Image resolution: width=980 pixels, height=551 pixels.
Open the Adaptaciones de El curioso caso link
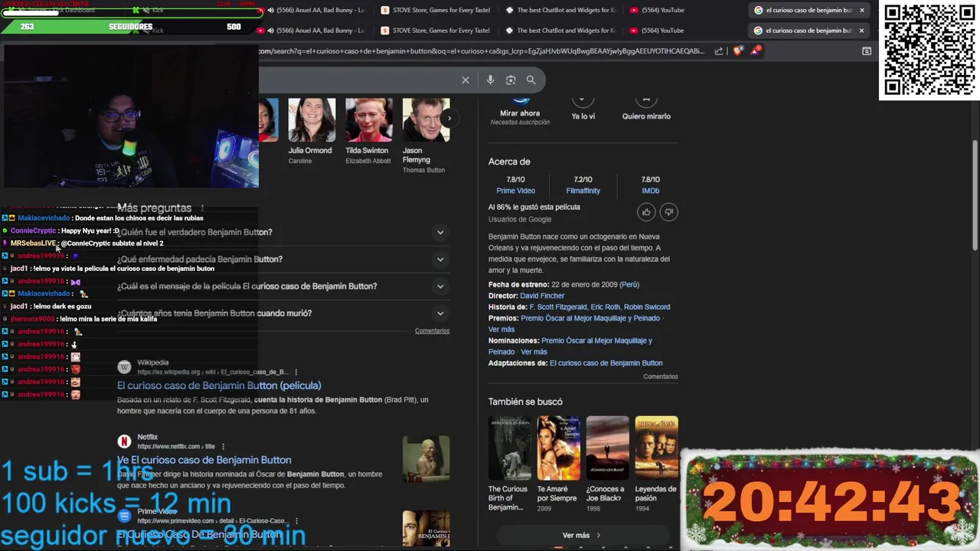click(x=606, y=363)
